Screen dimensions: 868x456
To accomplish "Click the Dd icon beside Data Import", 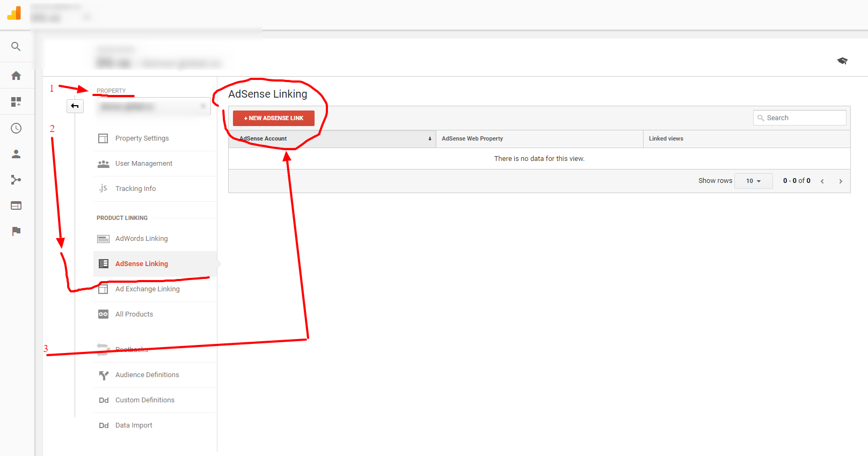I will 104,425.
